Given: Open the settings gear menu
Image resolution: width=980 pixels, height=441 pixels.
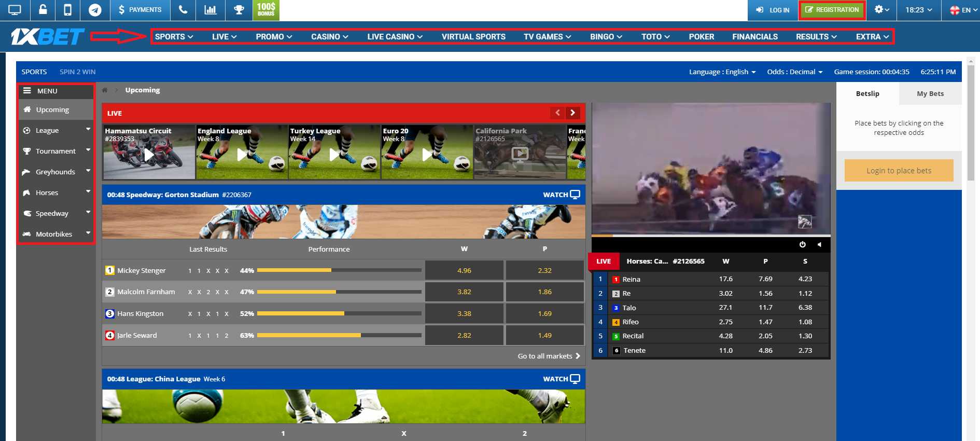Looking at the screenshot, I should click(x=881, y=10).
